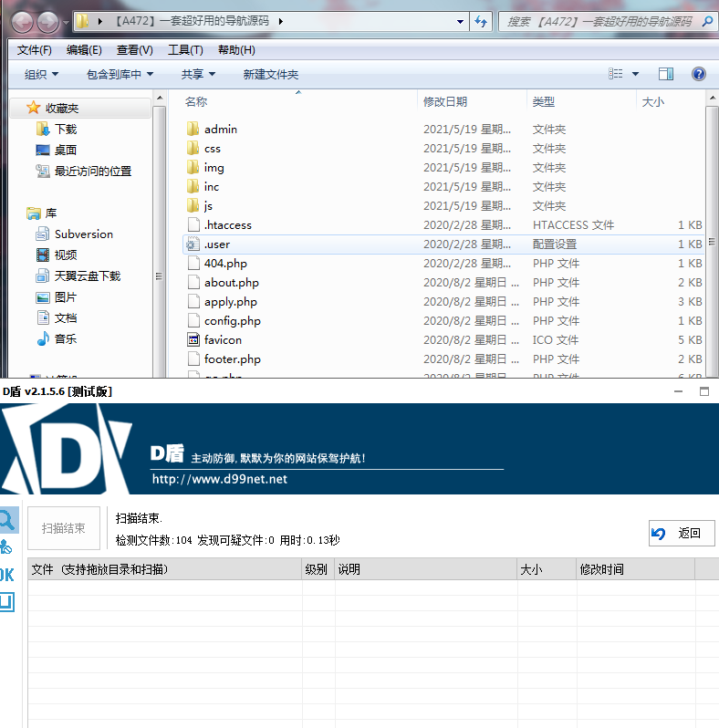Click the change view icon in toolbar

click(616, 74)
